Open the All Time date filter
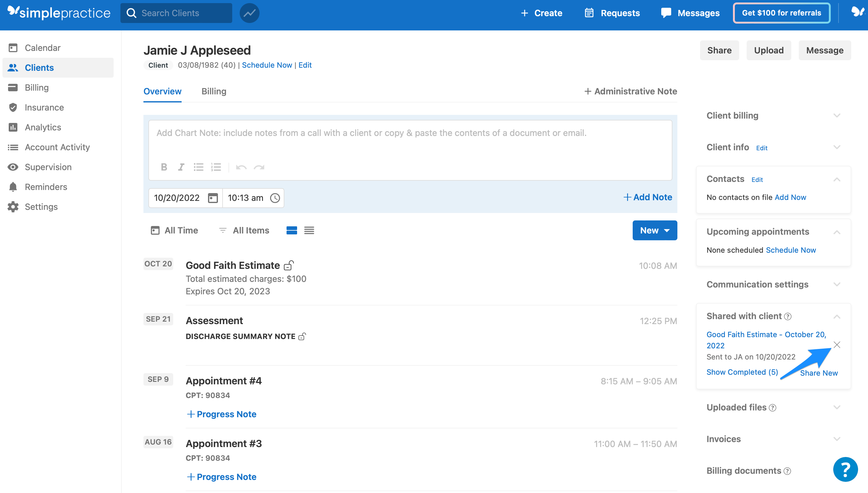This screenshot has height=493, width=868. (174, 231)
